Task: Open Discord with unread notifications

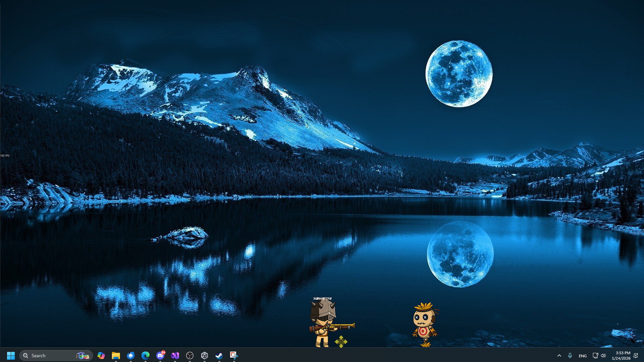Action: pyautogui.click(x=160, y=355)
